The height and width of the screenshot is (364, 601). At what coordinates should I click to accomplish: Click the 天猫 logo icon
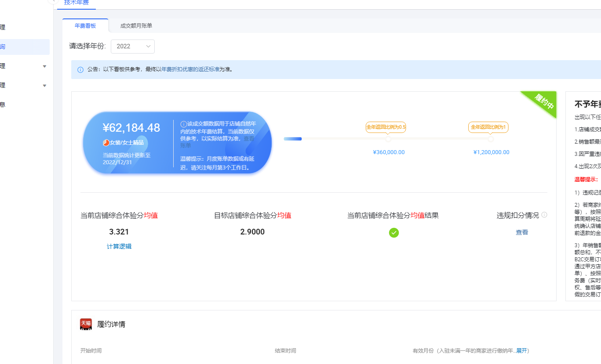pyautogui.click(x=86, y=324)
